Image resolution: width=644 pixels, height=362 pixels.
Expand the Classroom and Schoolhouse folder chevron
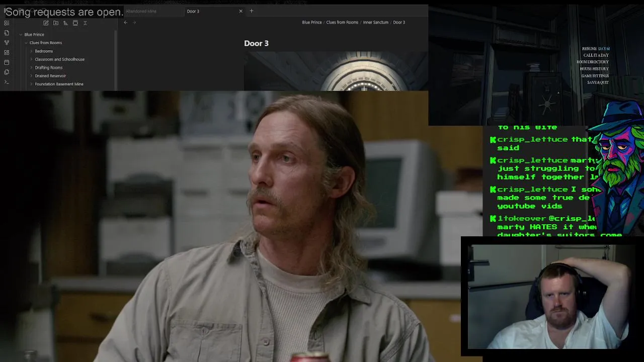coord(31,59)
